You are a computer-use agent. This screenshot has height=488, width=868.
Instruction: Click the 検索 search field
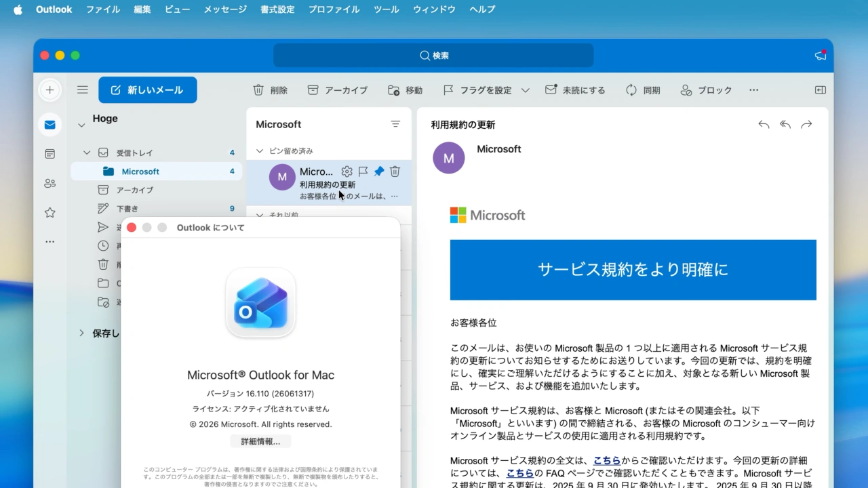coord(433,56)
